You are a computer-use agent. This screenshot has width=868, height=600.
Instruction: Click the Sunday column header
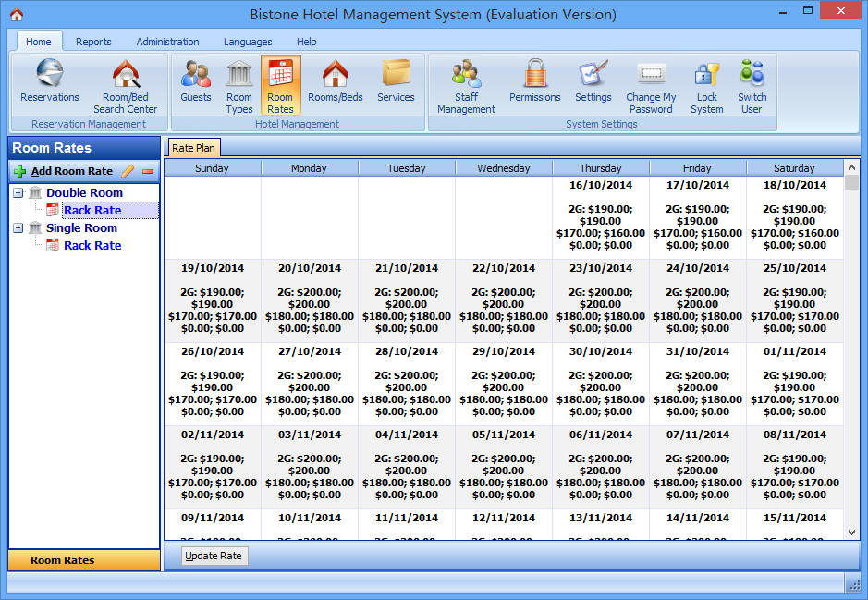[x=213, y=168]
